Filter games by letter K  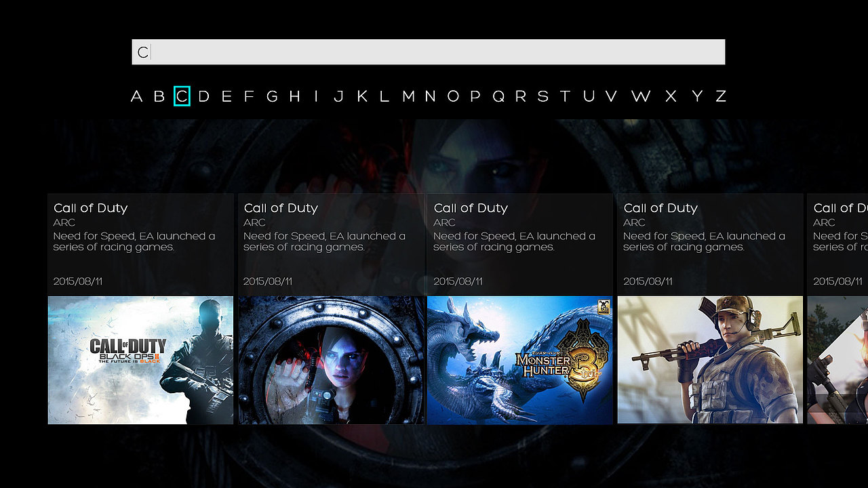362,96
